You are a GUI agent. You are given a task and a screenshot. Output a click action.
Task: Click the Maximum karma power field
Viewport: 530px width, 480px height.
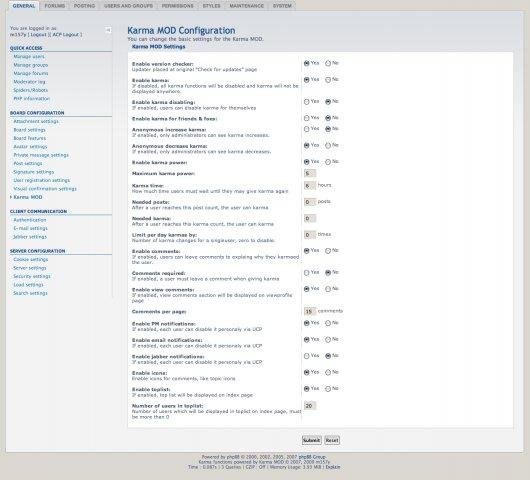[310, 173]
